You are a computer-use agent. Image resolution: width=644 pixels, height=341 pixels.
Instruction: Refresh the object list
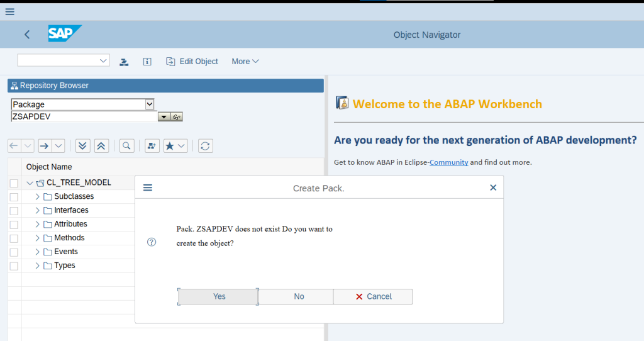click(x=206, y=146)
